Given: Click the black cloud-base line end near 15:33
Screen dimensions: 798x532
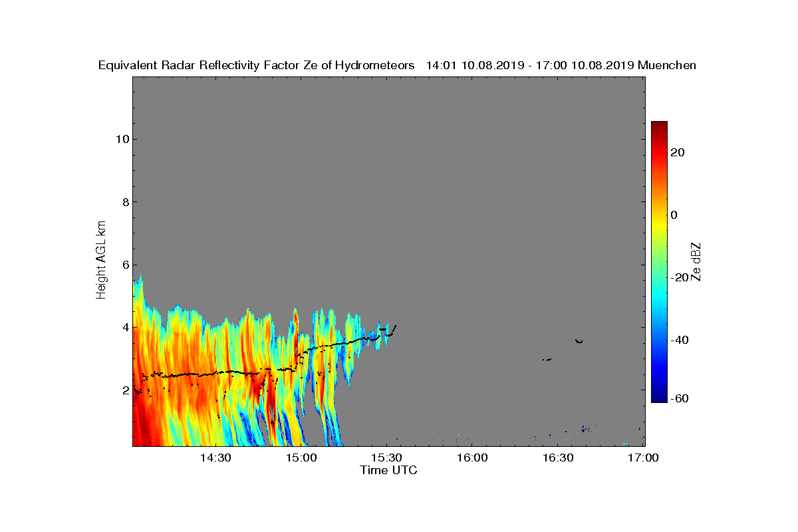Looking at the screenshot, I should point(394,327).
